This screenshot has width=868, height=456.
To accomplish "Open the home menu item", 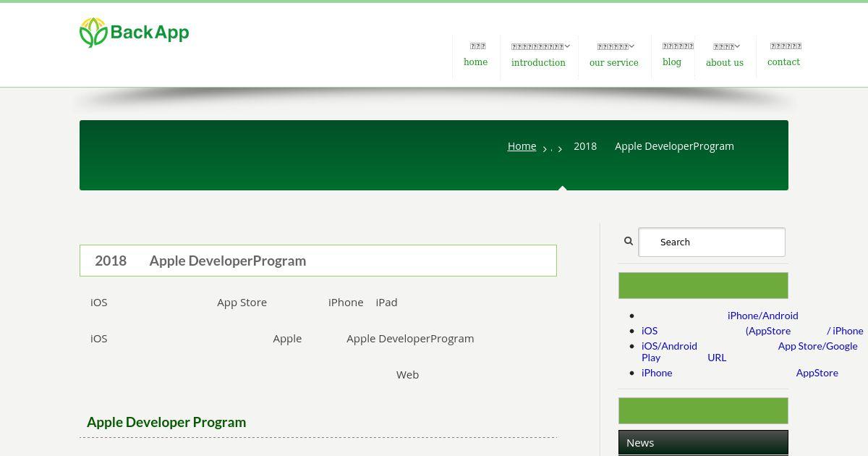I will click(476, 54).
